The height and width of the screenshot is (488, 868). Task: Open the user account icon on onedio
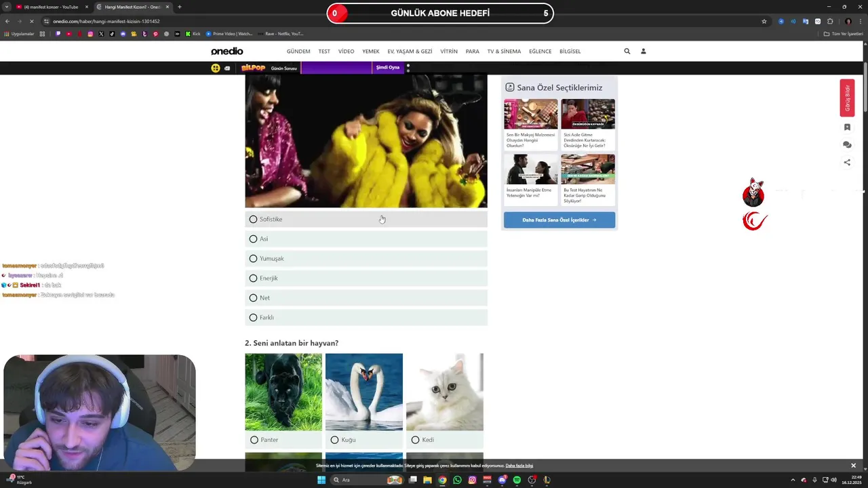coord(644,51)
